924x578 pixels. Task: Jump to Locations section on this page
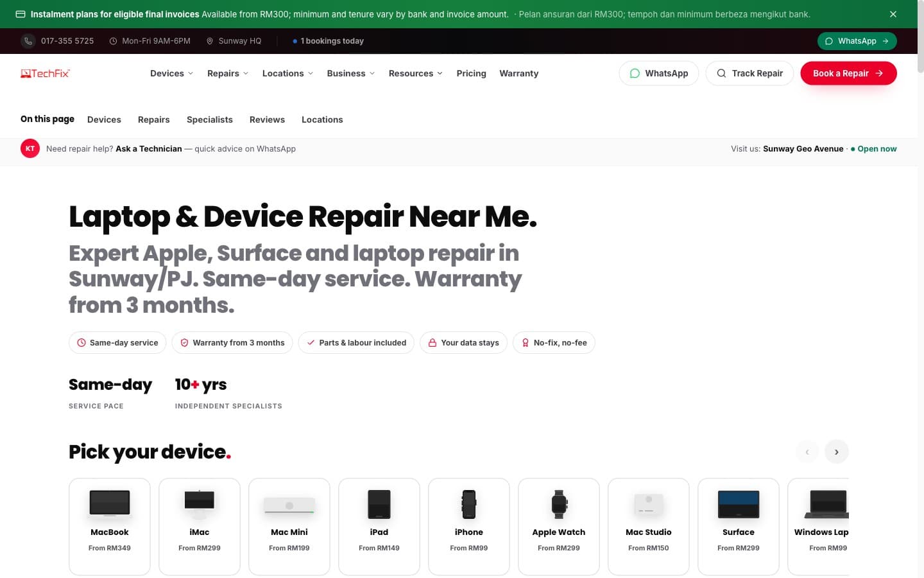click(322, 119)
